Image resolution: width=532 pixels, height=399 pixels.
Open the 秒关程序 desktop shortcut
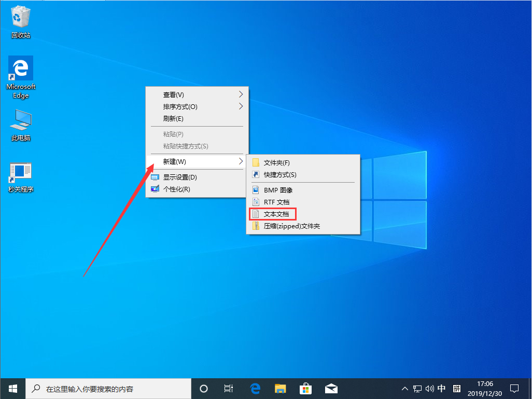[x=20, y=171]
